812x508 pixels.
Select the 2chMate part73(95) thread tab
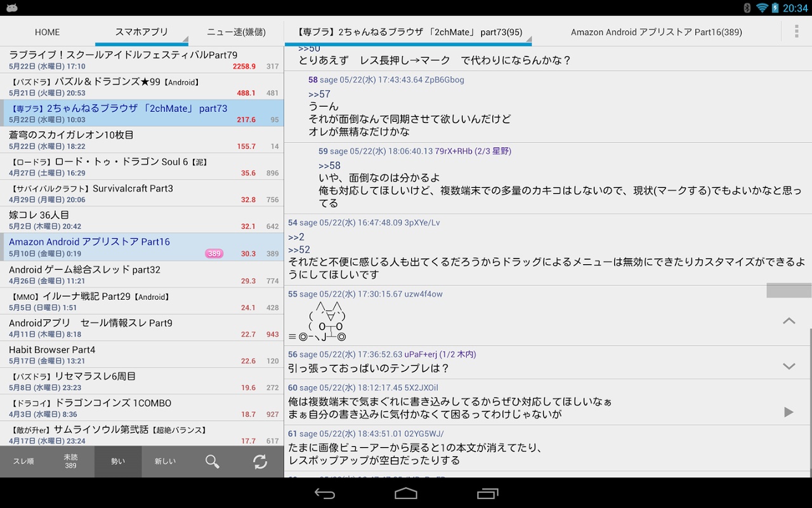click(409, 32)
